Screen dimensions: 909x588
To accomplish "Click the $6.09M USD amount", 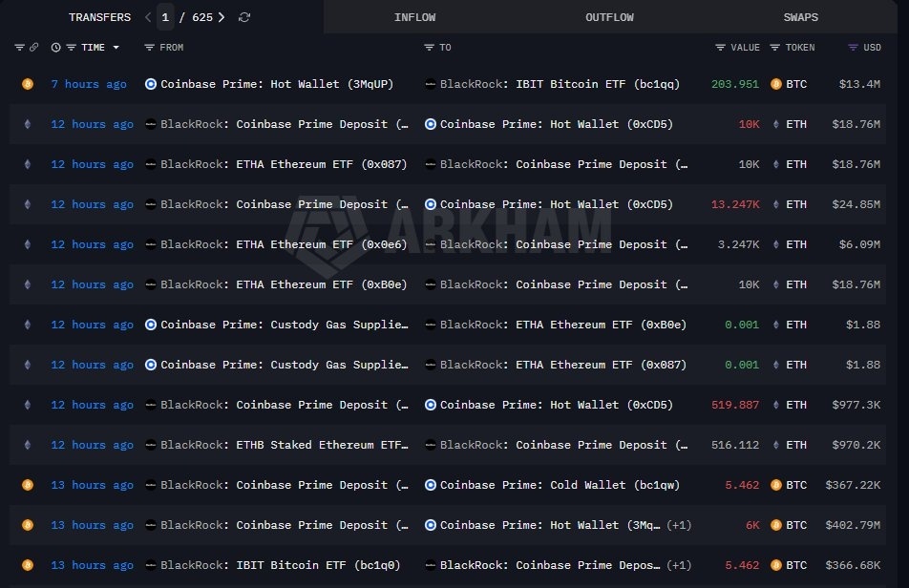I will click(x=859, y=244).
